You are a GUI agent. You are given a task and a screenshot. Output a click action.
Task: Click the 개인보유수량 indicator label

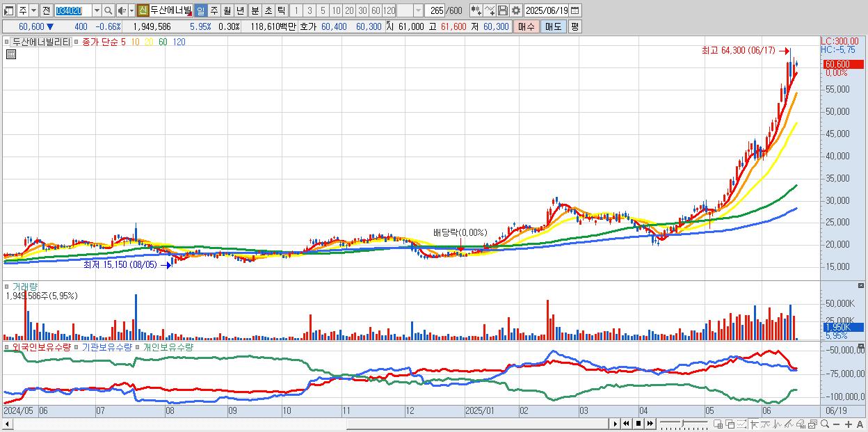168,346
